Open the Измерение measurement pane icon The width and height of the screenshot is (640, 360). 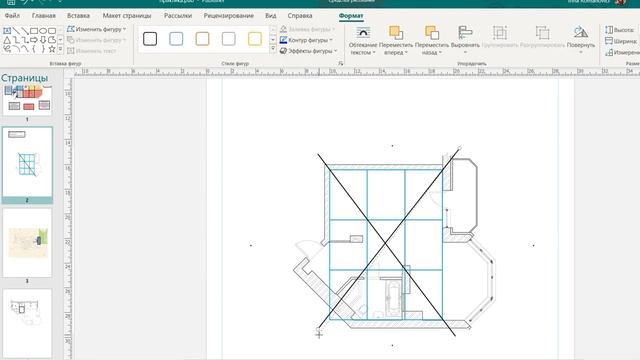point(609,52)
